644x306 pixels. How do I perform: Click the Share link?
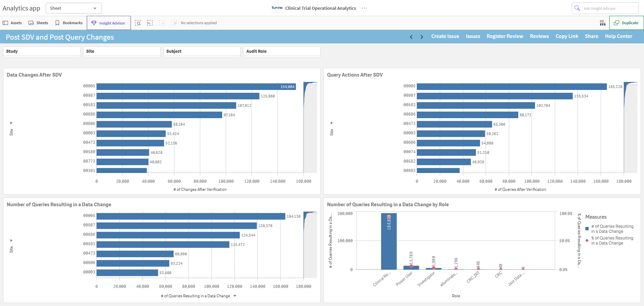pyautogui.click(x=592, y=36)
